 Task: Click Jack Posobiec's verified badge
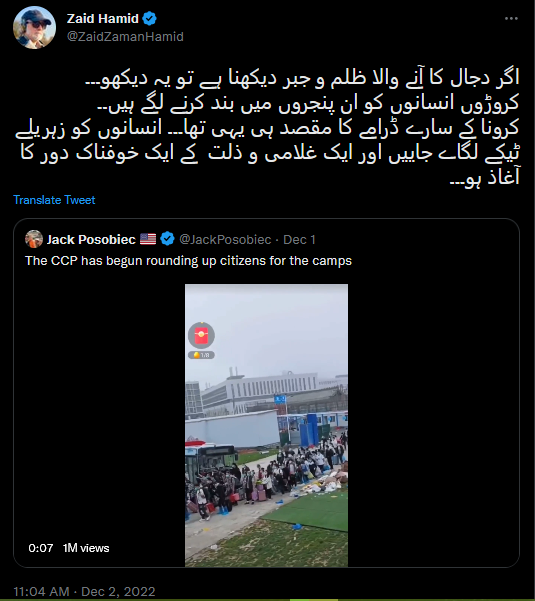click(167, 239)
